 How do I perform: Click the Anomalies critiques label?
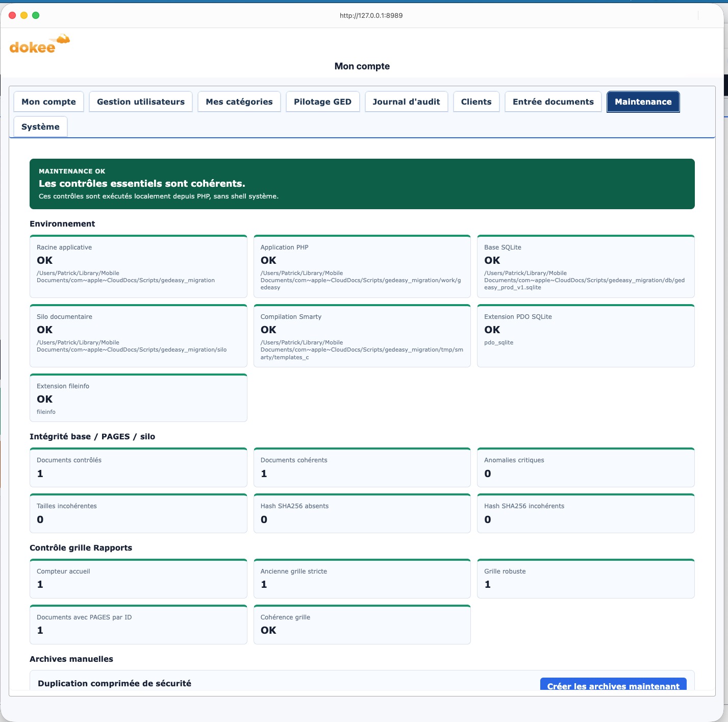click(x=514, y=460)
